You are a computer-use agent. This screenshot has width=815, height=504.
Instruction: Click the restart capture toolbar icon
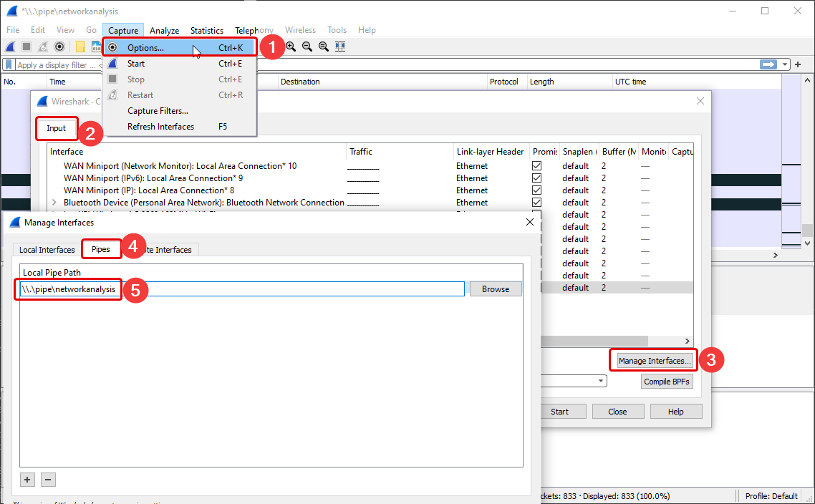pyautogui.click(x=43, y=47)
